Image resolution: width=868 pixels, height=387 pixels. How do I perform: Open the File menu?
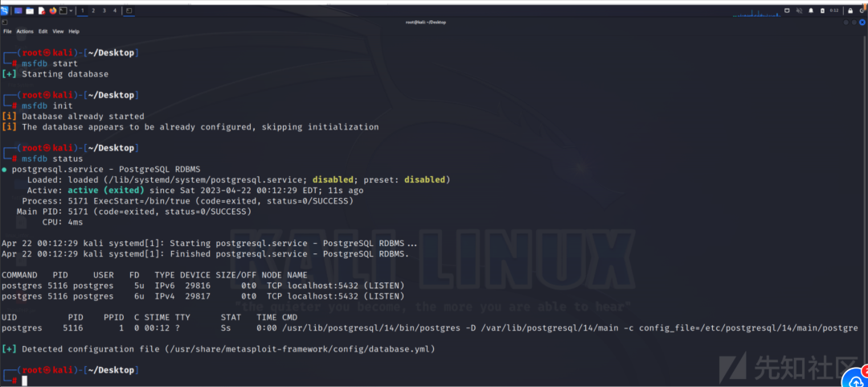click(x=7, y=31)
